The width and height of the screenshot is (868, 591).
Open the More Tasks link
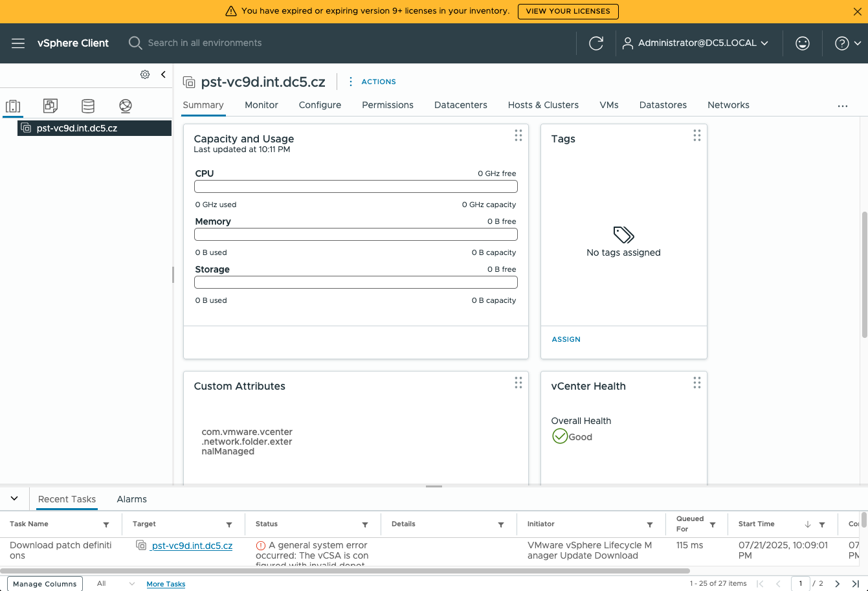click(166, 584)
